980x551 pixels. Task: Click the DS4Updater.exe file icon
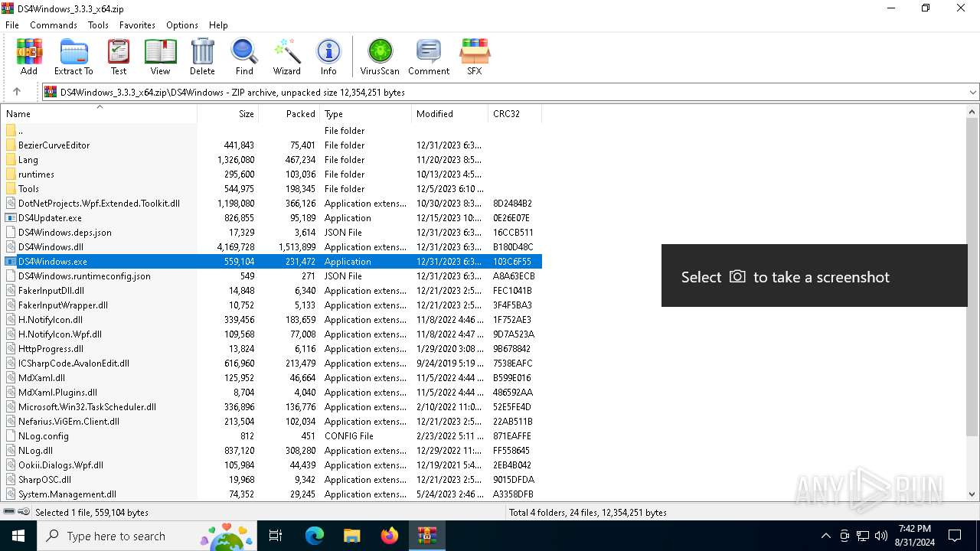point(11,218)
